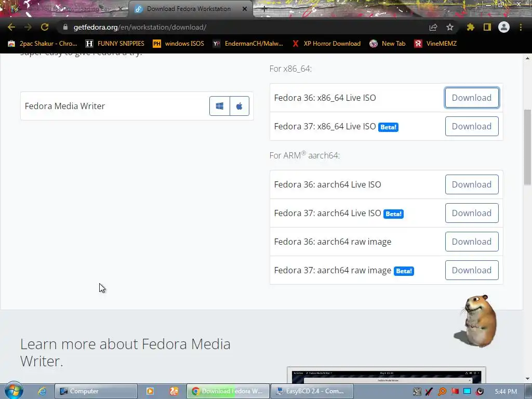Share this page via the share icon
The height and width of the screenshot is (399, 532).
433,27
